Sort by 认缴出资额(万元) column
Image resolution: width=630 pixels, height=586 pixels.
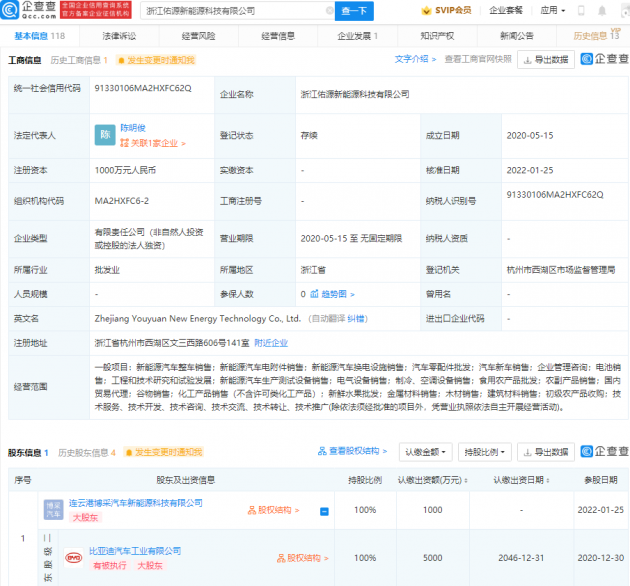pyautogui.click(x=433, y=480)
